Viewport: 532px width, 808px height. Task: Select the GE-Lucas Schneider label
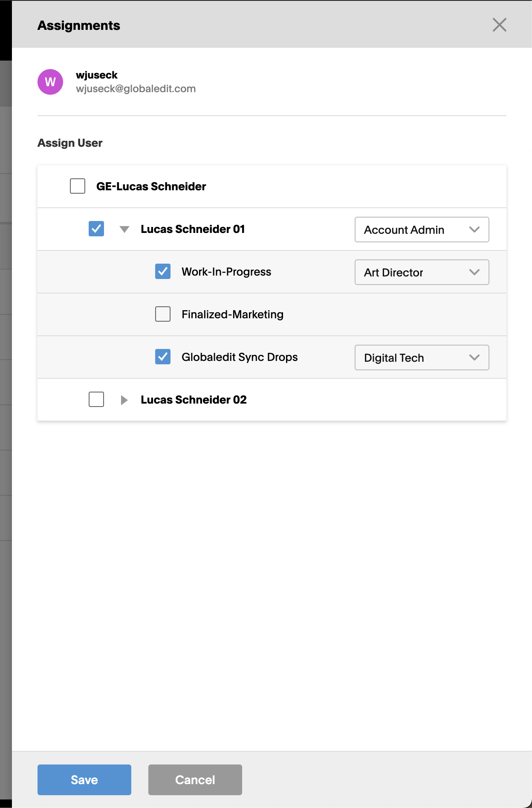pos(151,186)
